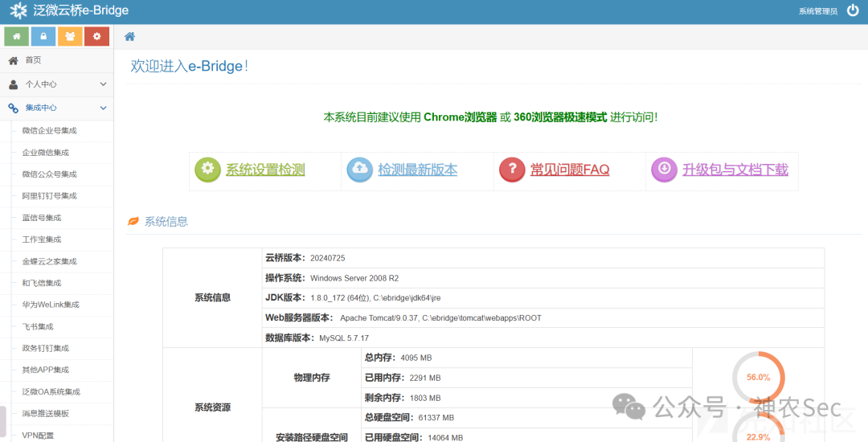
Task: Click the 升级包与文档下载 link
Action: [x=735, y=170]
